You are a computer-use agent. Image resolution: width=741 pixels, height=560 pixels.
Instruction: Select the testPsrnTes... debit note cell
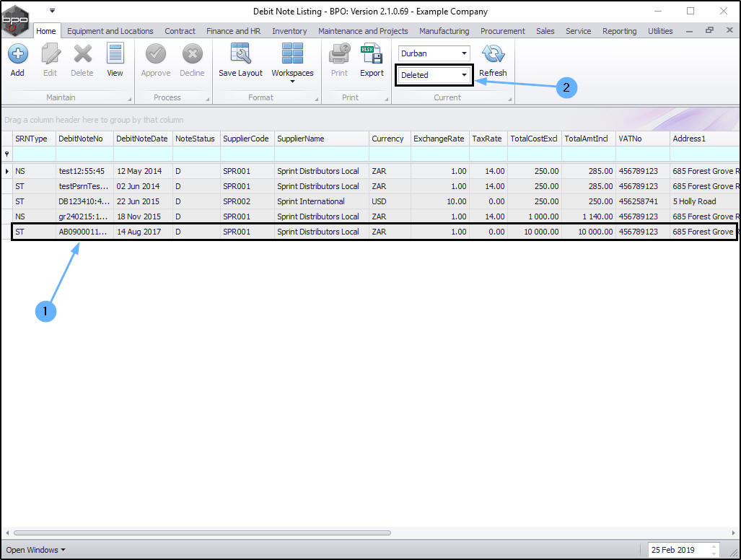click(84, 186)
